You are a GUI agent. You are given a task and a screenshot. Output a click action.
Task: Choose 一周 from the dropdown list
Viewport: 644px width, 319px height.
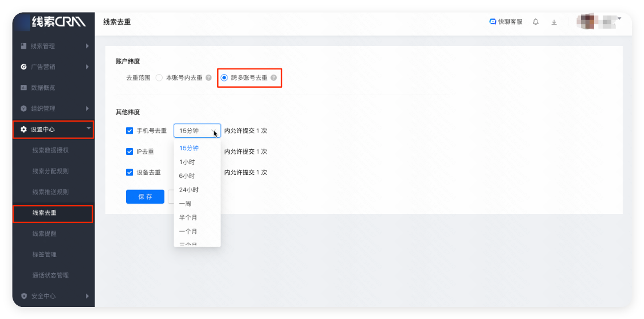click(x=197, y=204)
